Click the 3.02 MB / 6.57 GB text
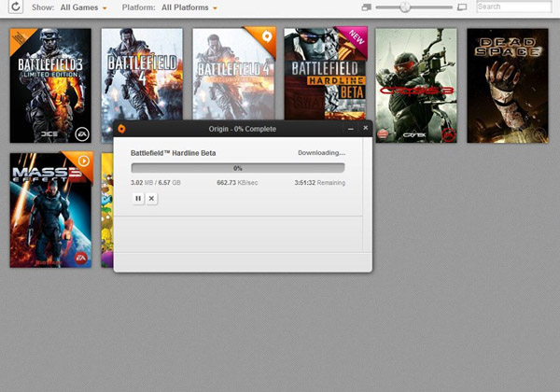The image size is (560, 392). (x=156, y=183)
